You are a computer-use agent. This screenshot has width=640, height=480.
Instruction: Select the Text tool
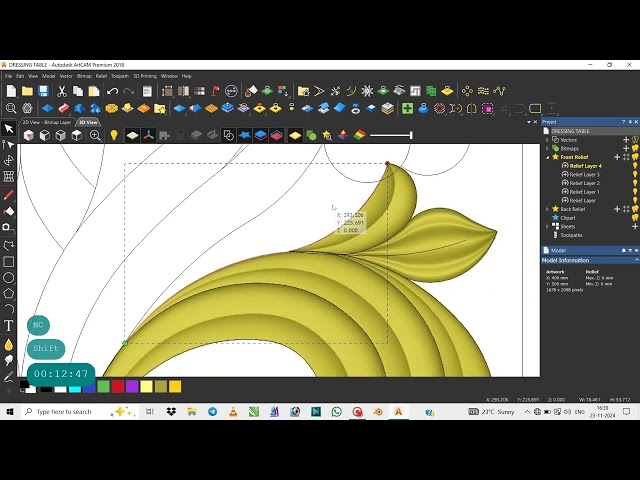coord(9,325)
